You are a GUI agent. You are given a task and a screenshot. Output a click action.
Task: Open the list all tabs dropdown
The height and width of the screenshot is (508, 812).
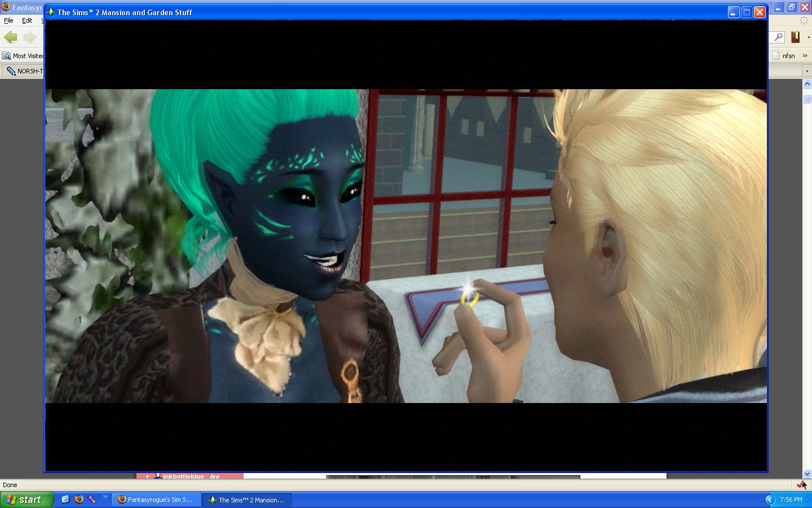(807, 72)
